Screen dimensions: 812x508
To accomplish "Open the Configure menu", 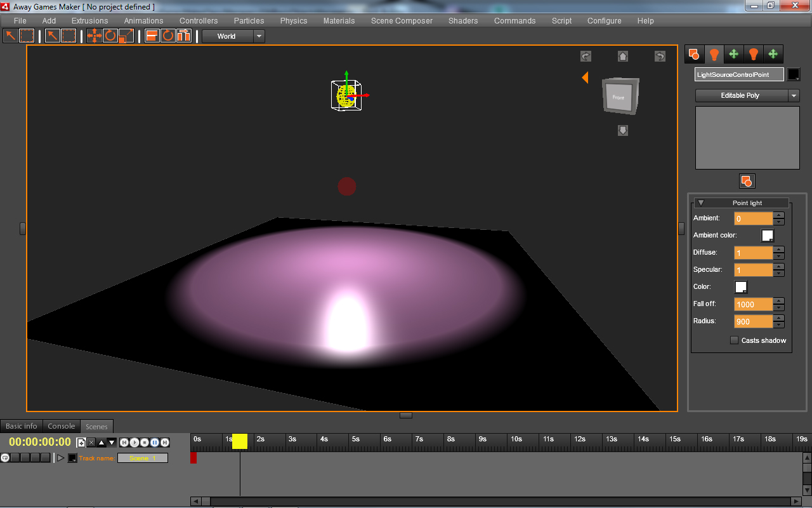I will (x=605, y=21).
